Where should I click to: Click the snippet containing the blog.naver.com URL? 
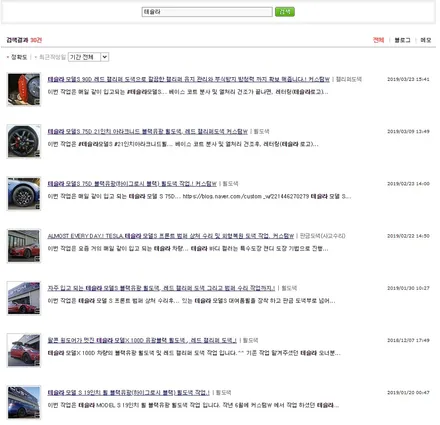click(199, 196)
